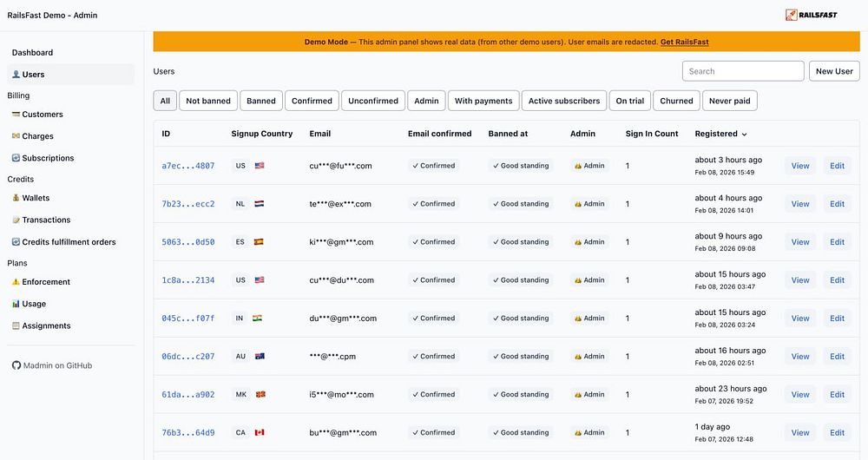Select the Active subscribers filter
Screen dimensions: 868x460
564,101
